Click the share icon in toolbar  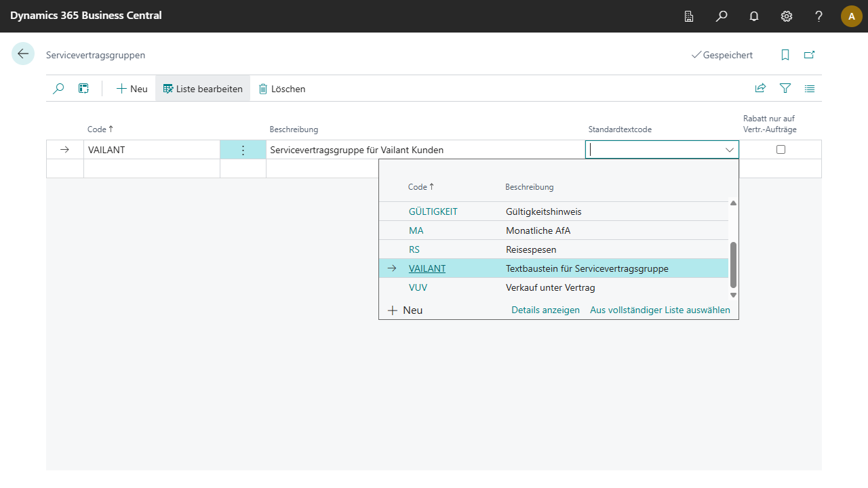(x=761, y=89)
